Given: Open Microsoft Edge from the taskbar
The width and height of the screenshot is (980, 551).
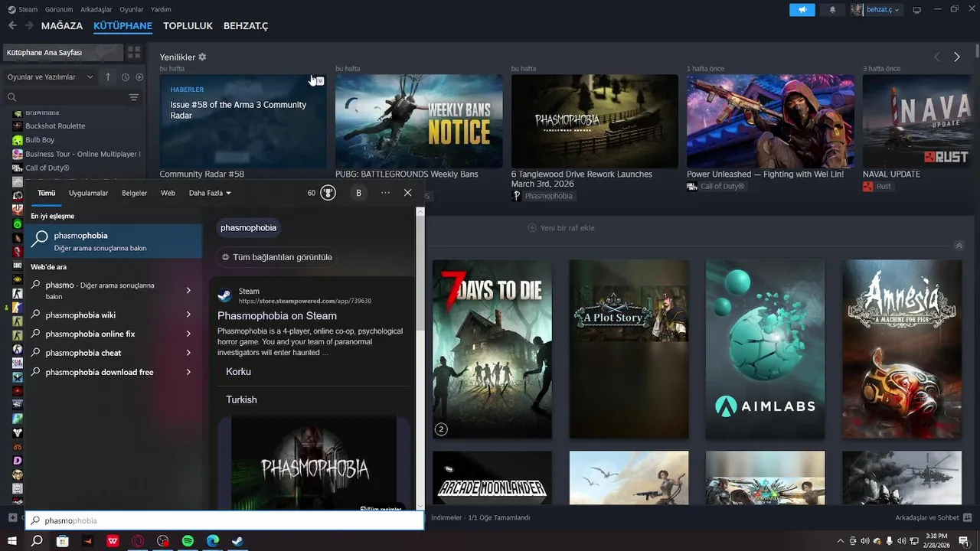Looking at the screenshot, I should [213, 541].
